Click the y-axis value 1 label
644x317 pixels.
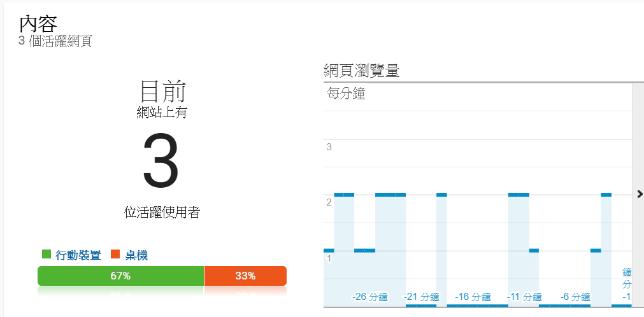(x=329, y=258)
